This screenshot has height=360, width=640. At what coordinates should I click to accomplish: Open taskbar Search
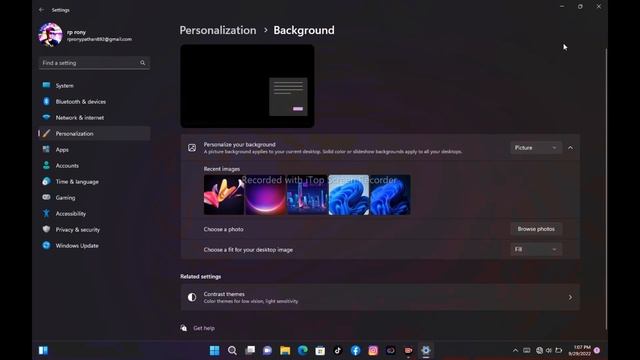coord(232,350)
